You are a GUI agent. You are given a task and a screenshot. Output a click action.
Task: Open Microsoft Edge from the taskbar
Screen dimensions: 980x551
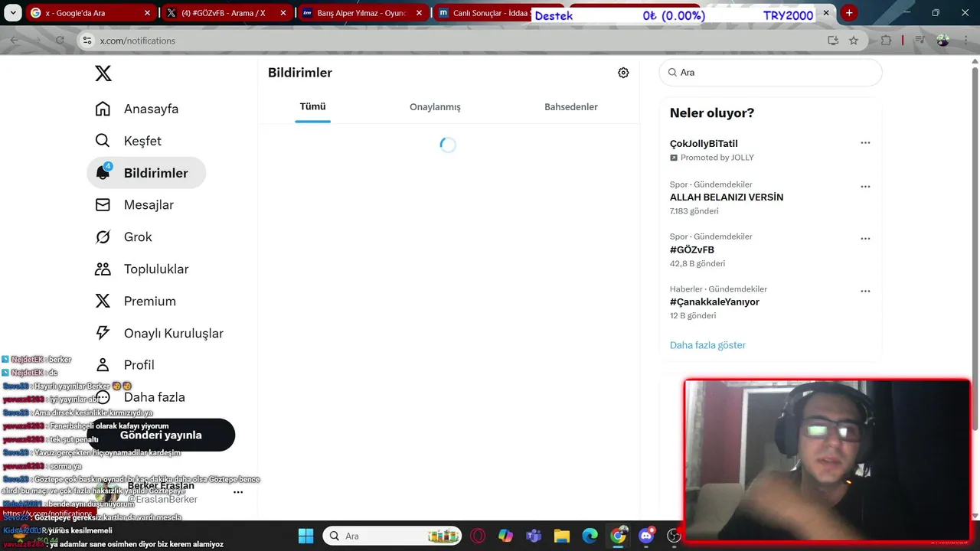pos(590,536)
